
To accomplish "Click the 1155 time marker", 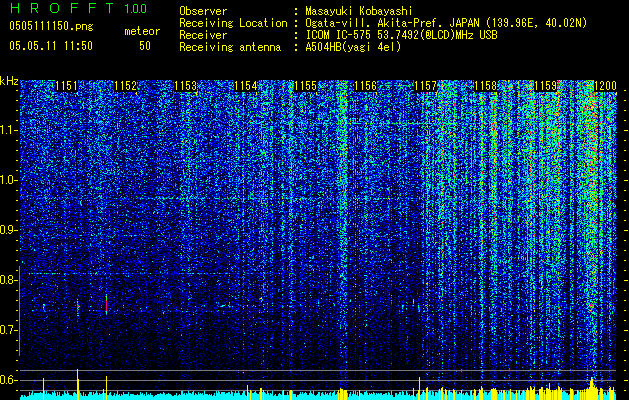I will (x=306, y=86).
